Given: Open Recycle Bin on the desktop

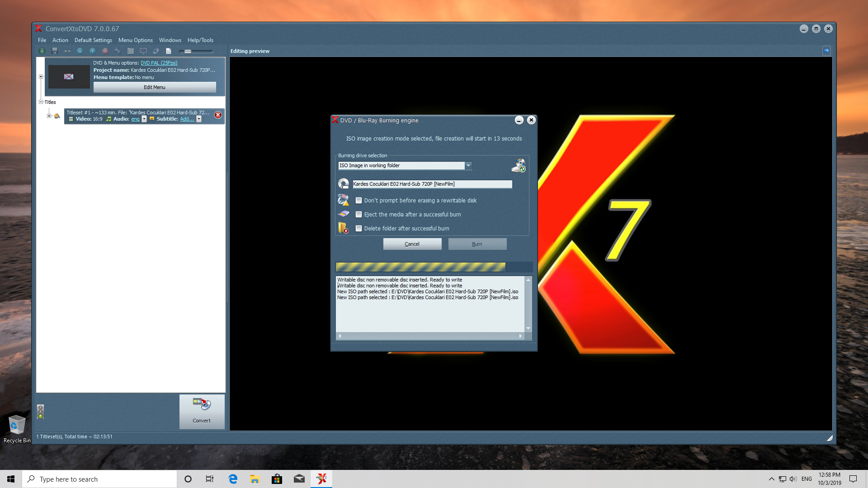Looking at the screenshot, I should click(17, 429).
